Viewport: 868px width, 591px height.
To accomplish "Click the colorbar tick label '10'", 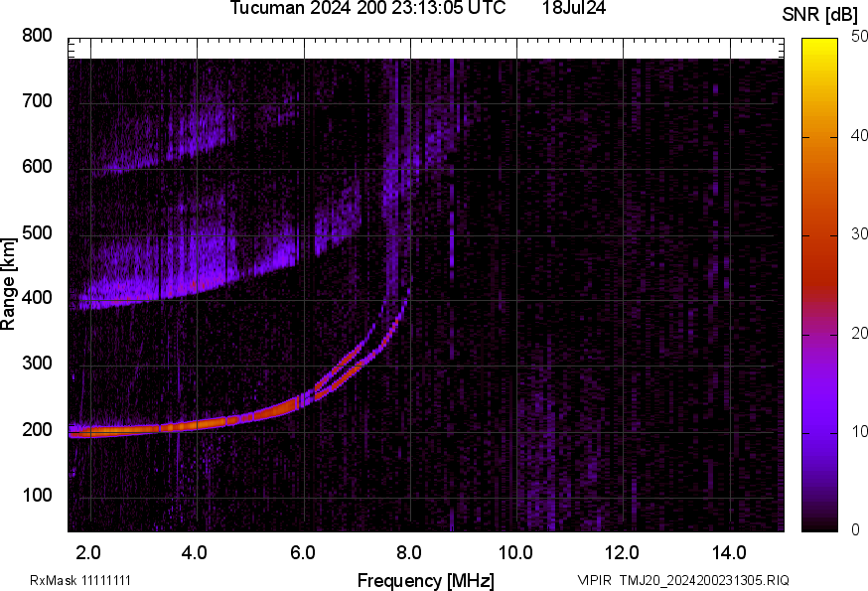I will coord(859,431).
